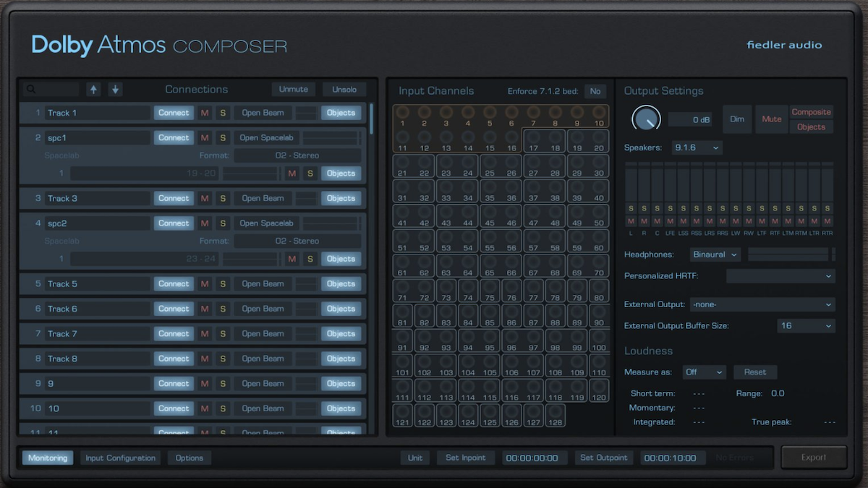Open spc1 Format O2 - Stereo selector
The image size is (868, 488).
point(297,155)
